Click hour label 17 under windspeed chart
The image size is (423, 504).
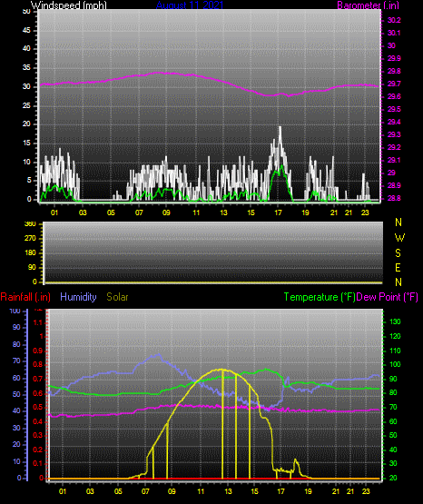click(278, 212)
